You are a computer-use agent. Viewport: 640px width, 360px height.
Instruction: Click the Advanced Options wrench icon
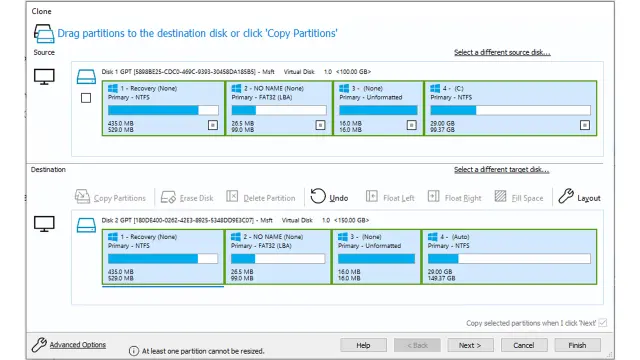(39, 344)
